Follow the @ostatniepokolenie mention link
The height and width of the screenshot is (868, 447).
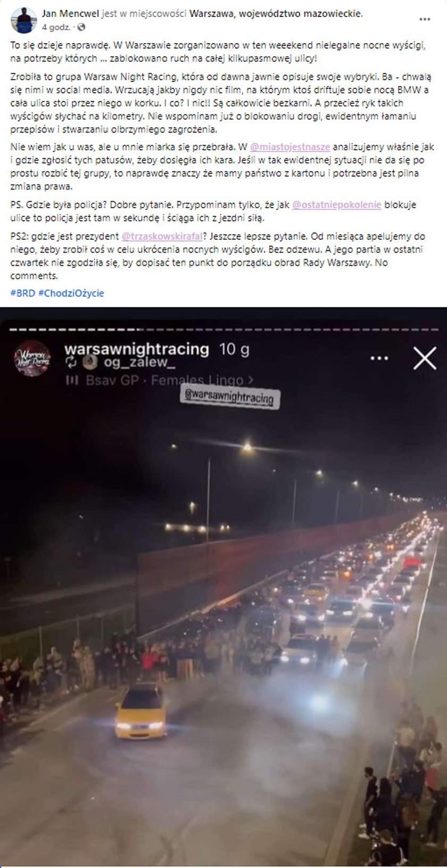(337, 204)
